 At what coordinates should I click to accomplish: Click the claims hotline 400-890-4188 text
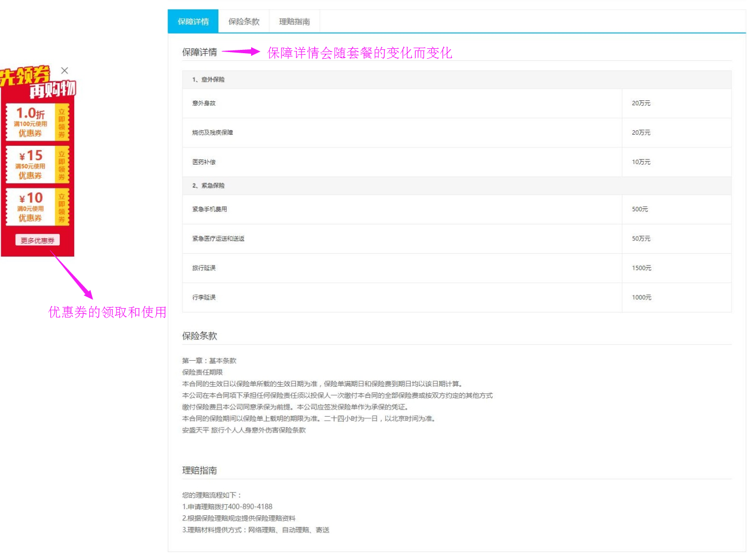tap(250, 507)
